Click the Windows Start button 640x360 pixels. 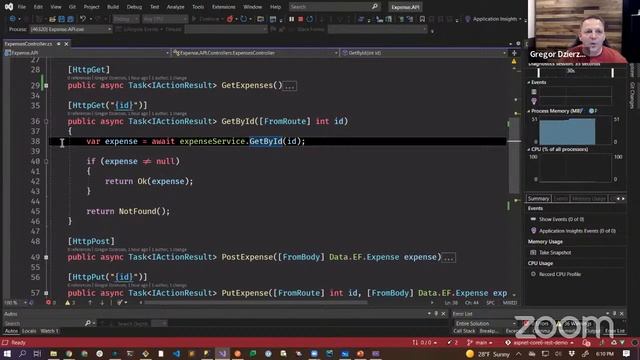pos(7,353)
